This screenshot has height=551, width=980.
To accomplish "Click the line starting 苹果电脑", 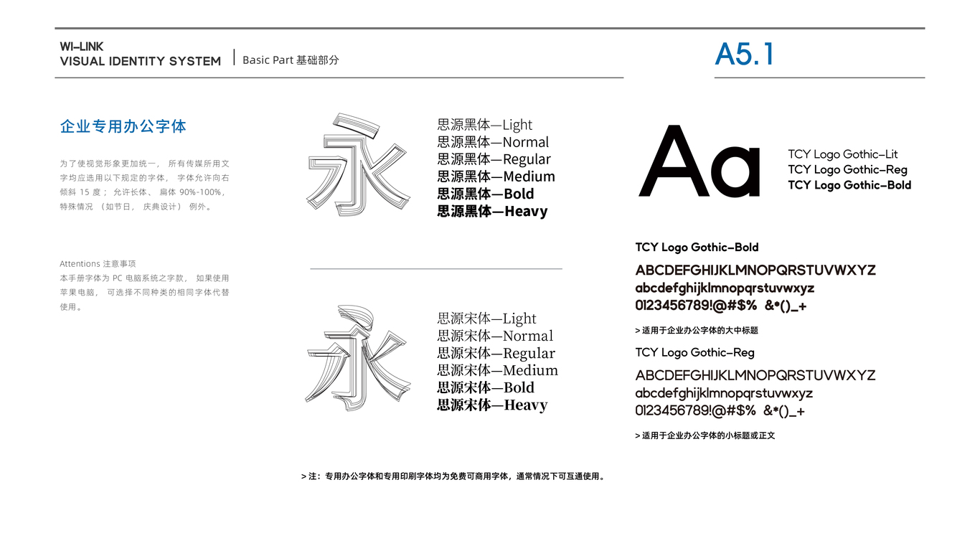I will click(145, 293).
